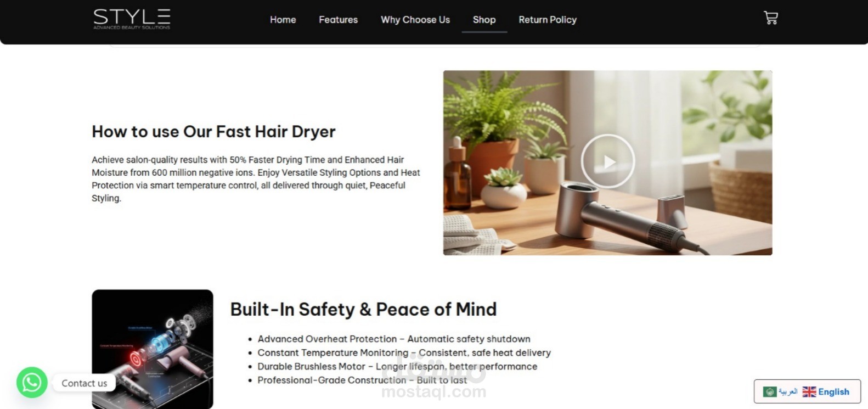Play the hair dryer video
The width and height of the screenshot is (868, 409).
coord(607,161)
